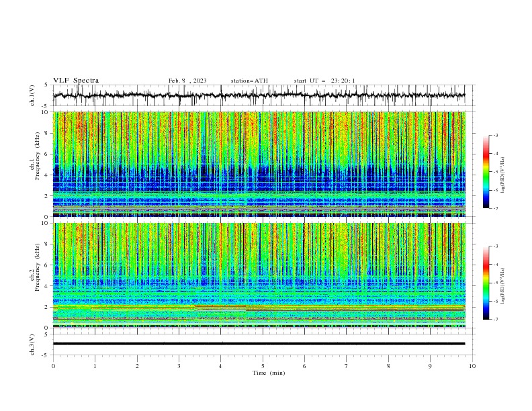532x411 pixels.
Task: Click the "-3" tick on ch.1 color bar
Action: (495, 135)
